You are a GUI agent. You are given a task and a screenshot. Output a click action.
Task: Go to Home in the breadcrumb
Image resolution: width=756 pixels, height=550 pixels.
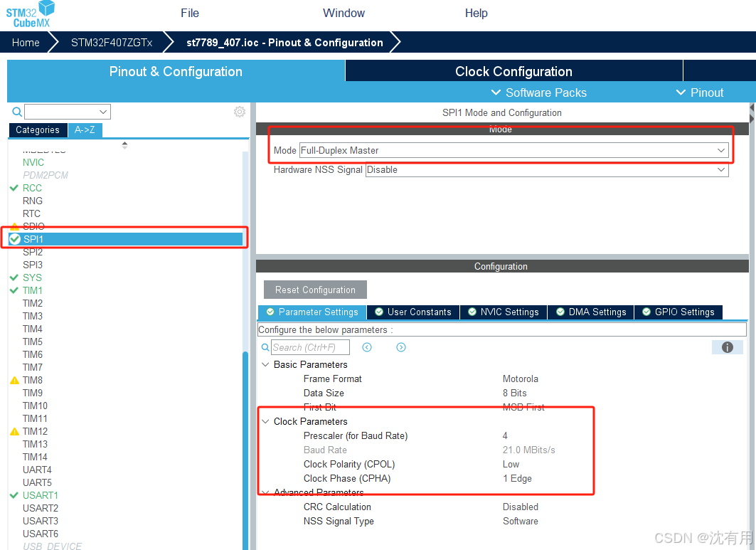tap(26, 43)
